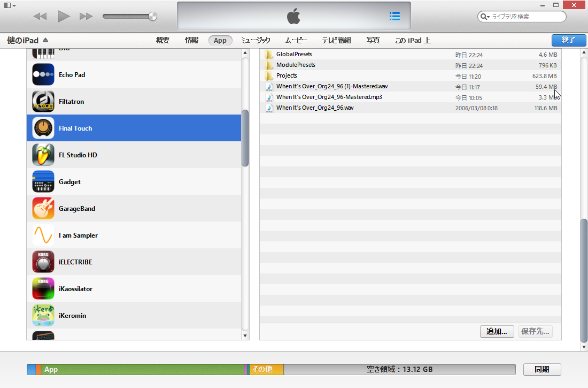The width and height of the screenshot is (588, 388).
Task: Click the main page scrollbar thumb
Action: 584,280
